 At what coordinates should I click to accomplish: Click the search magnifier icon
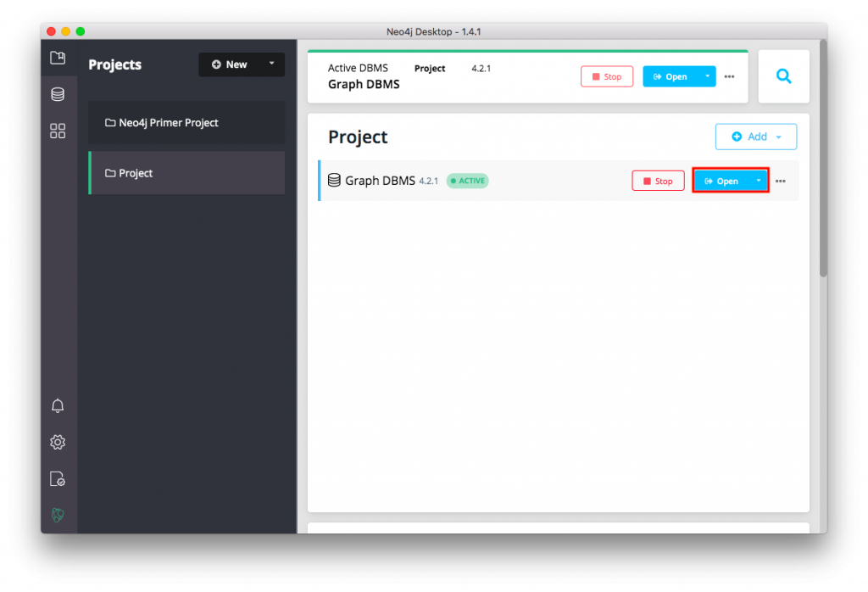click(x=784, y=76)
